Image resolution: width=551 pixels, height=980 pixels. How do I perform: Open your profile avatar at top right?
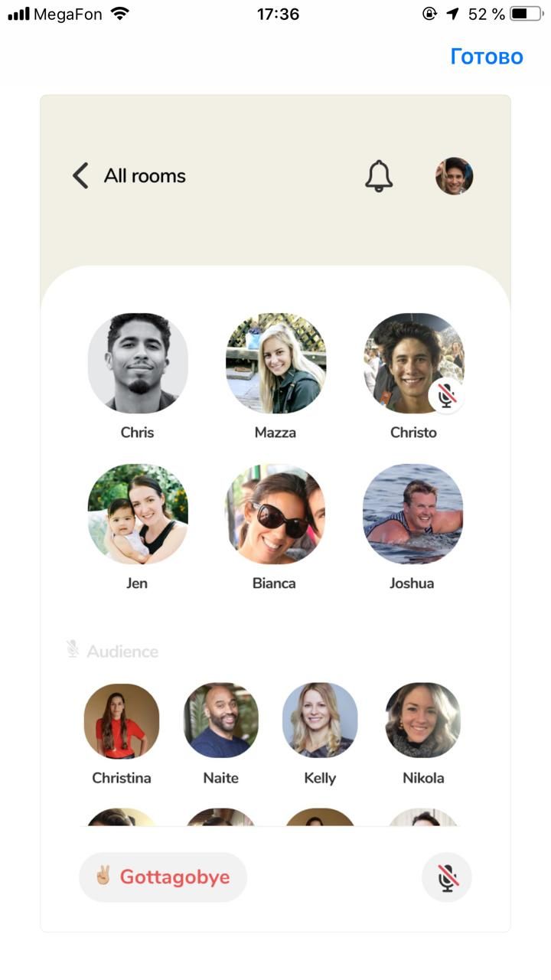(x=455, y=176)
